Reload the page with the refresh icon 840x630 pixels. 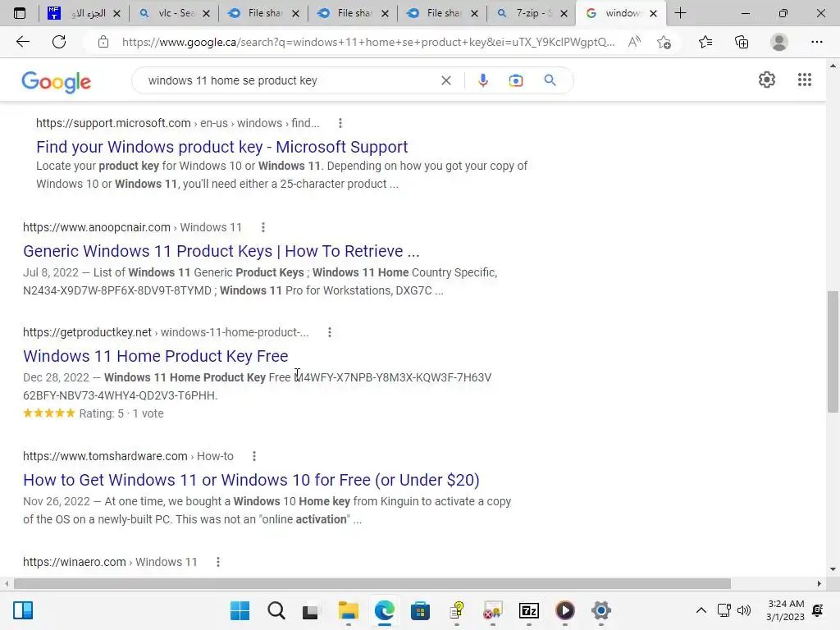59,42
